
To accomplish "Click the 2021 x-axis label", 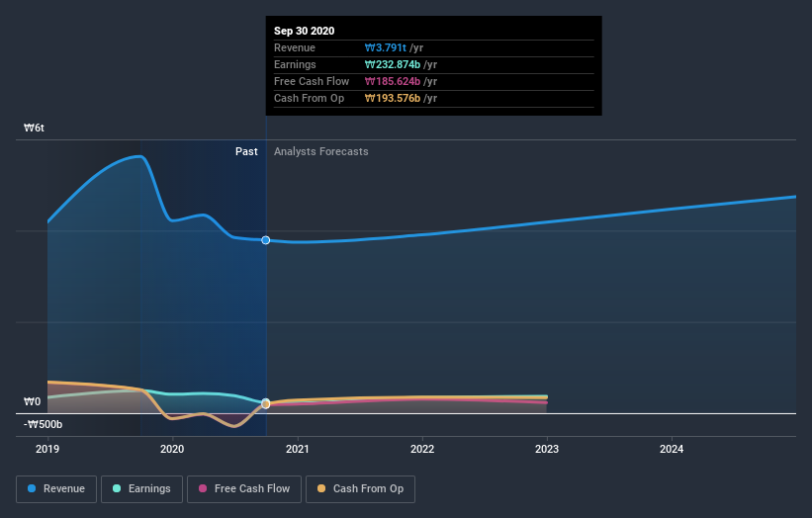I will coord(298,449).
